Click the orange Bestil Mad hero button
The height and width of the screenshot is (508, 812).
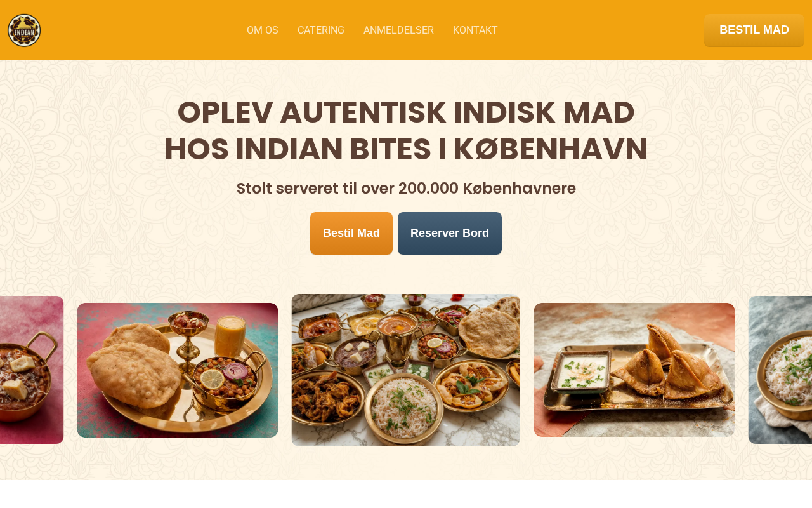(351, 233)
